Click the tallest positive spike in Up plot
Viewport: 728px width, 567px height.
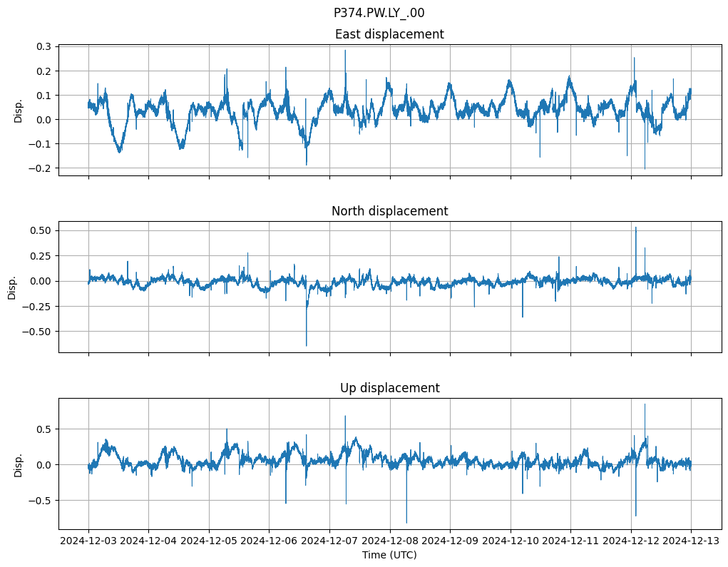(x=645, y=406)
